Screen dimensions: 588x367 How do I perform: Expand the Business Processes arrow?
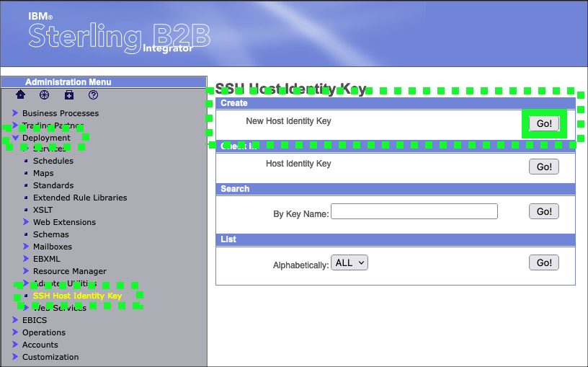pyautogui.click(x=15, y=113)
